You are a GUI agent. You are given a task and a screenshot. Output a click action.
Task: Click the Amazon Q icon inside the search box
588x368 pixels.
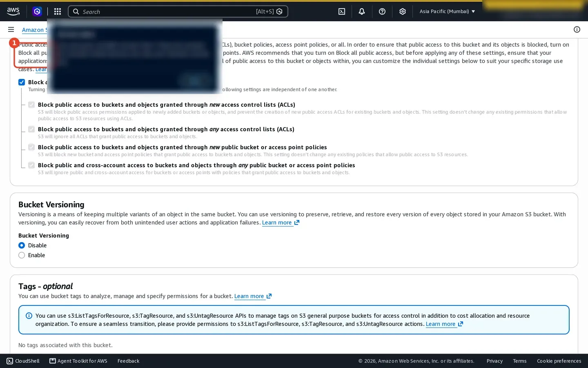(x=279, y=11)
